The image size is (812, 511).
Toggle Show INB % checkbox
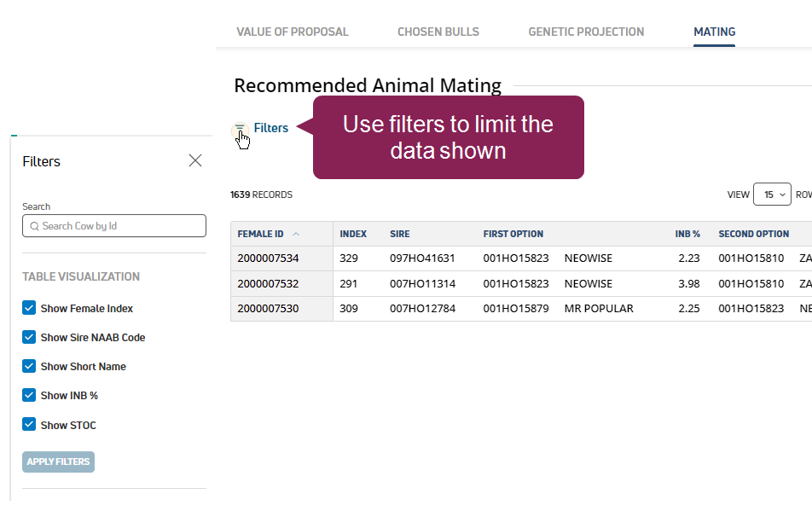pyautogui.click(x=29, y=395)
